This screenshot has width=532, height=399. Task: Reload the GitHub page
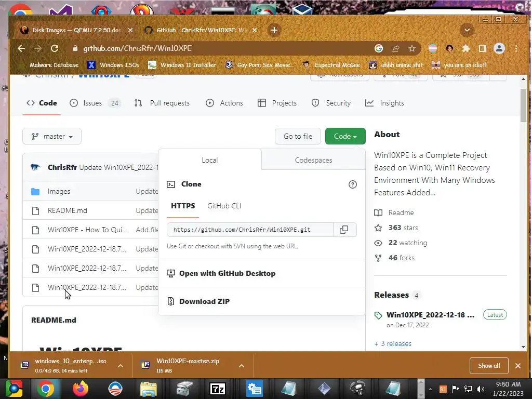point(54,48)
